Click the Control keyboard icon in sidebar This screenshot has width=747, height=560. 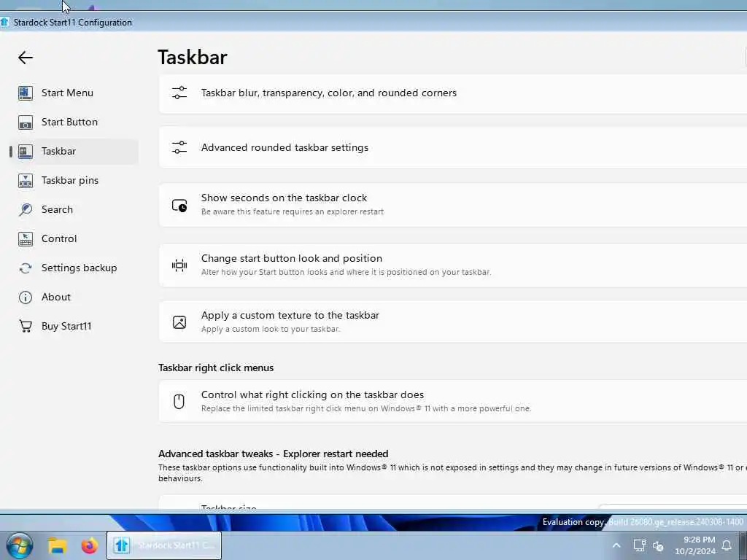pyautogui.click(x=26, y=238)
